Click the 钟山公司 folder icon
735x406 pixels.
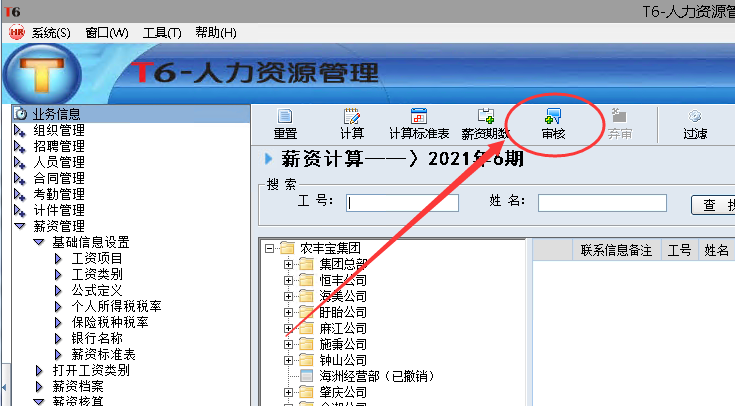point(307,360)
